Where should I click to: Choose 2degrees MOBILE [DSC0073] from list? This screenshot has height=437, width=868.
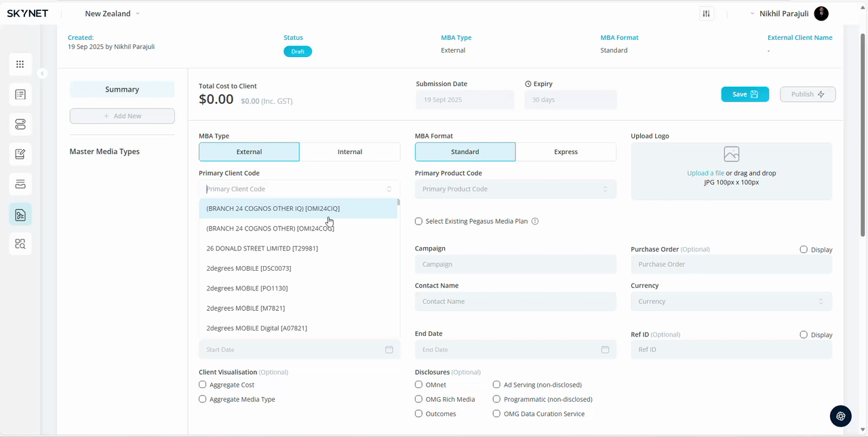[x=249, y=268]
